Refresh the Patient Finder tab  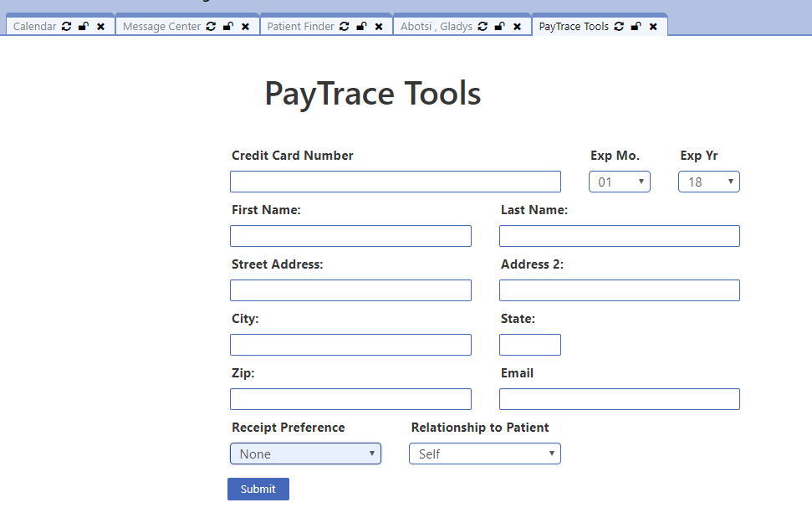345,27
